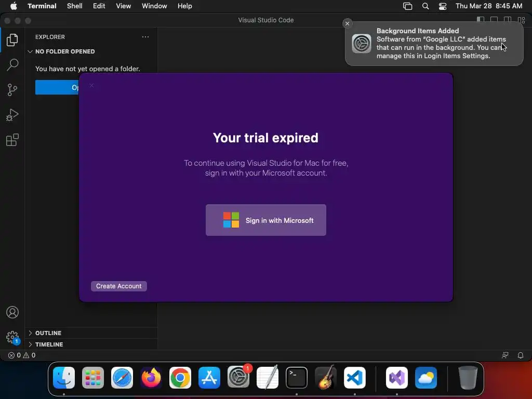Toggle secondary side bar layout icon
The width and height of the screenshot is (532, 399).
(508, 20)
